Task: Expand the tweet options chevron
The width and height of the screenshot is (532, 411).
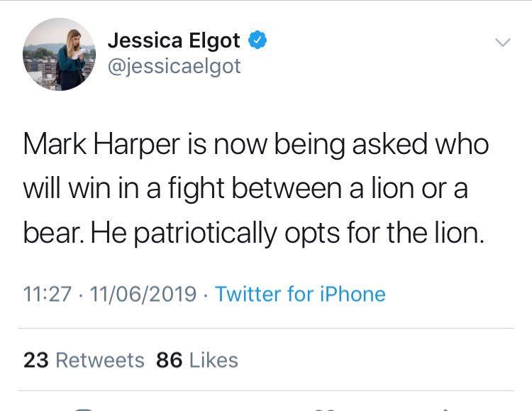Action: coord(502,43)
